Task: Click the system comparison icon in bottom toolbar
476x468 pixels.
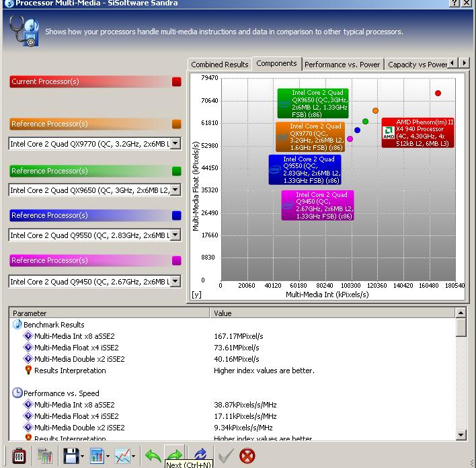Action: tap(45, 456)
